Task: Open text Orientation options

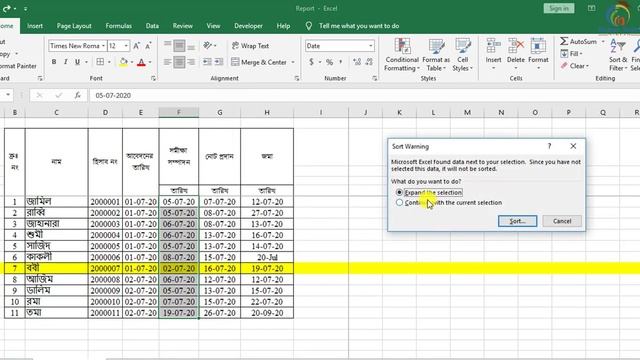Action: click(x=210, y=46)
